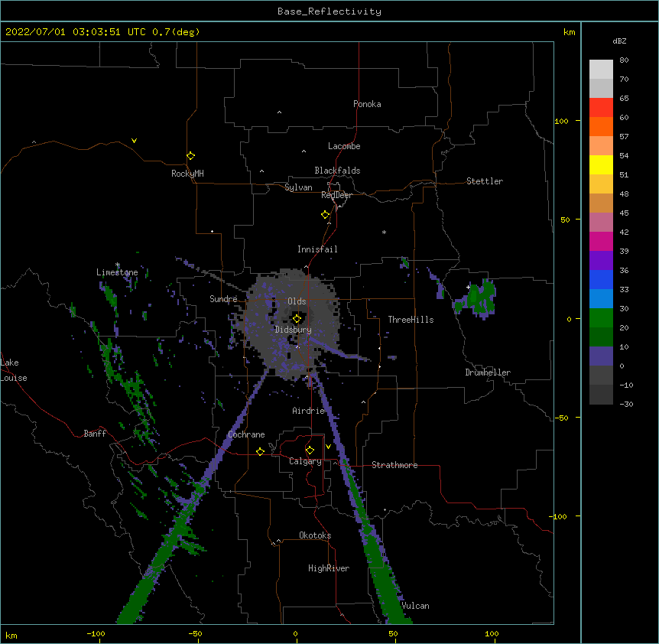This screenshot has height=644, width=659.
Task: Click the Olds town label
Action: pos(297,301)
